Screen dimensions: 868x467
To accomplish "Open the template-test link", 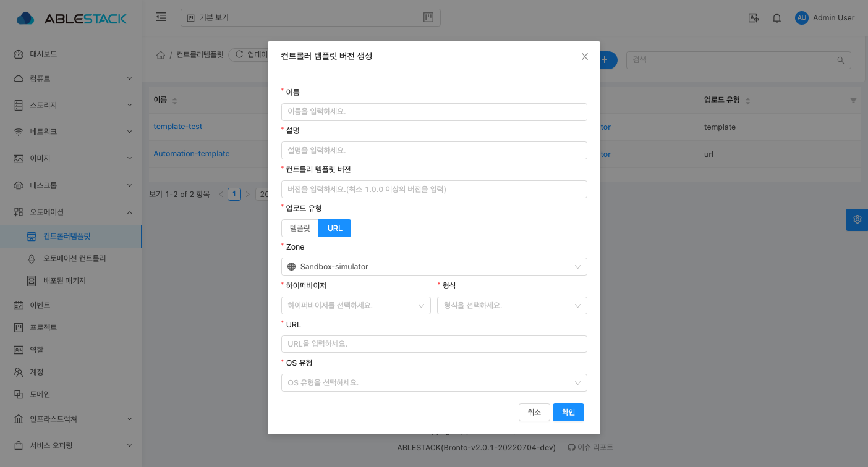I will pos(178,127).
